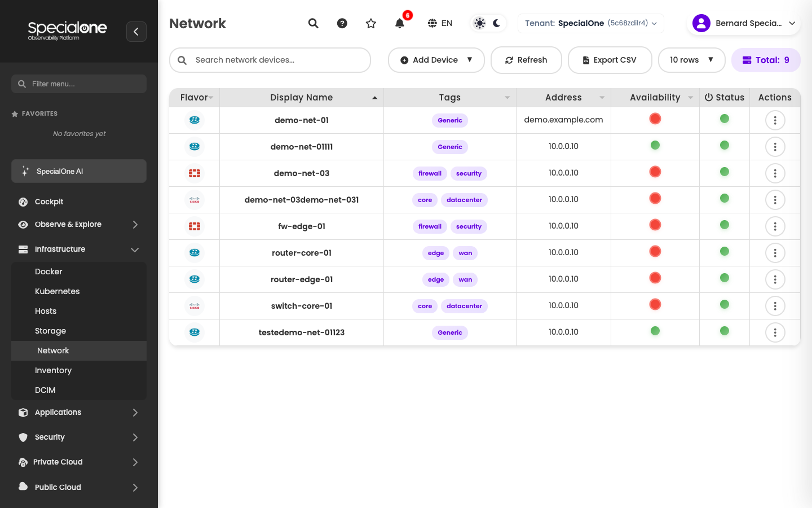
Task: Click wan tag on router-edge-01
Action: click(465, 279)
